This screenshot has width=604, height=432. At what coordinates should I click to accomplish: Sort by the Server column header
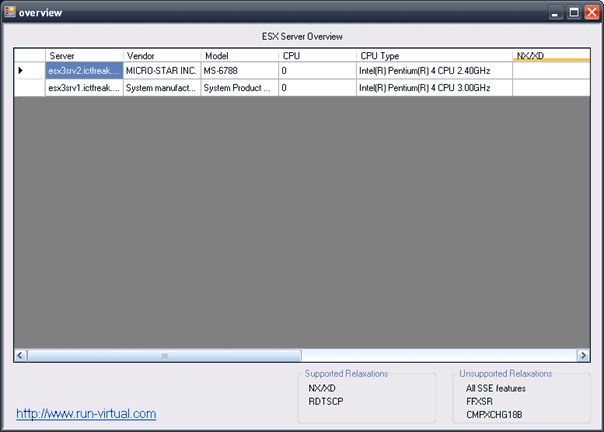tap(84, 55)
